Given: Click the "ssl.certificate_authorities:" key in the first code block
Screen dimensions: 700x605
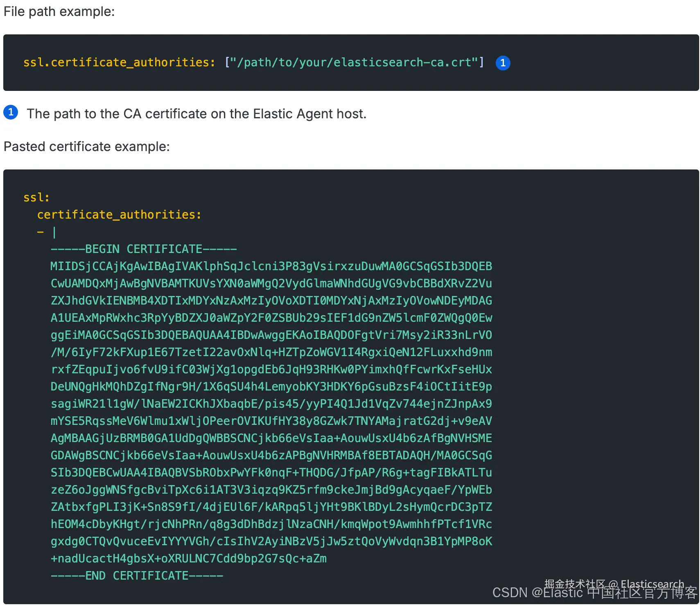Looking at the screenshot, I should click(x=119, y=62).
